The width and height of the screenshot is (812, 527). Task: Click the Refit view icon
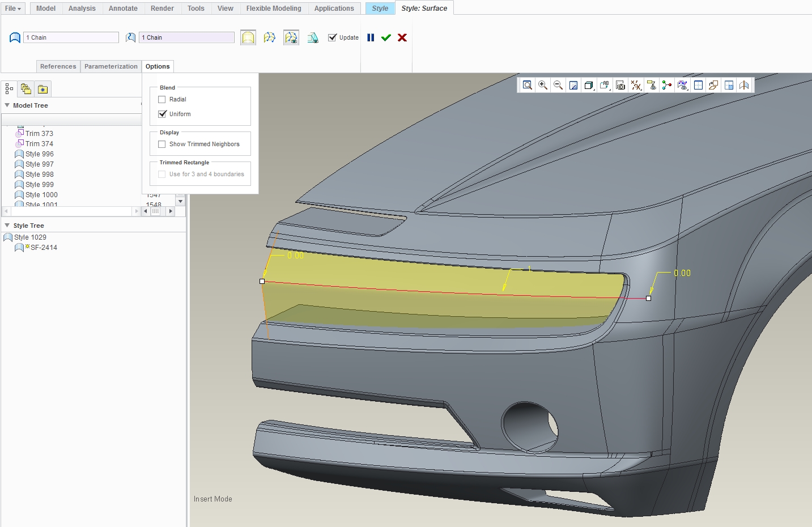click(528, 85)
